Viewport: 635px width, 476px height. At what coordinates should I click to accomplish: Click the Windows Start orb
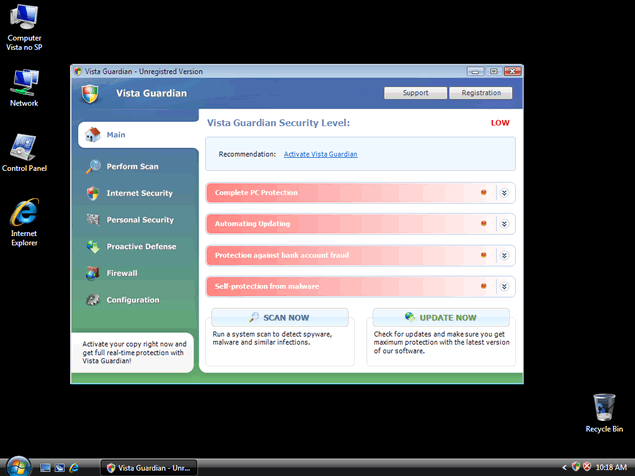point(18,466)
